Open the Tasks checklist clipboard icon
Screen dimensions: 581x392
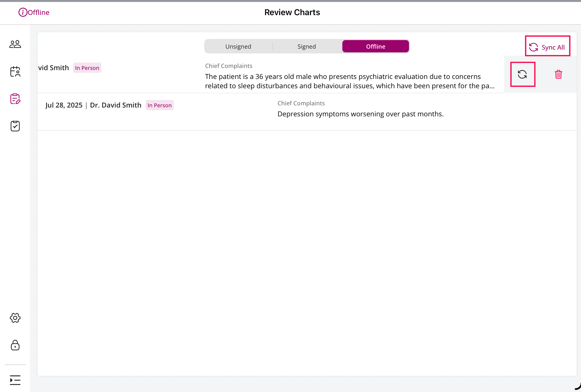pyautogui.click(x=15, y=126)
